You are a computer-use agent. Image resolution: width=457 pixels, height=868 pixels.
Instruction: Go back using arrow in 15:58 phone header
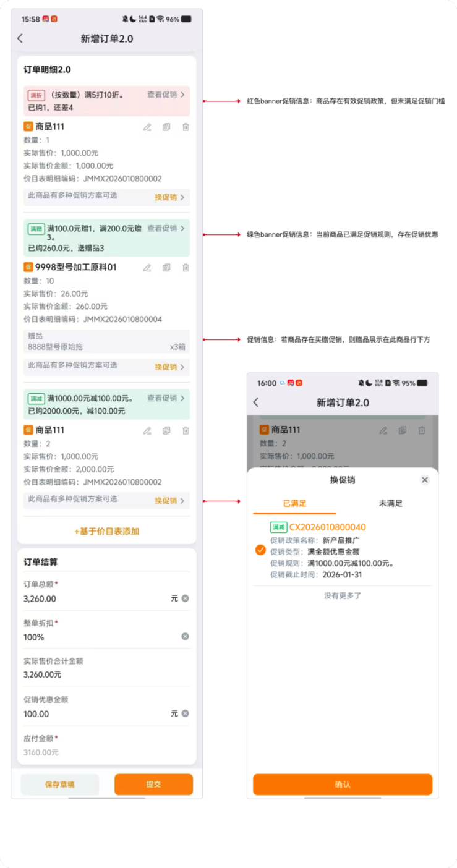click(20, 38)
